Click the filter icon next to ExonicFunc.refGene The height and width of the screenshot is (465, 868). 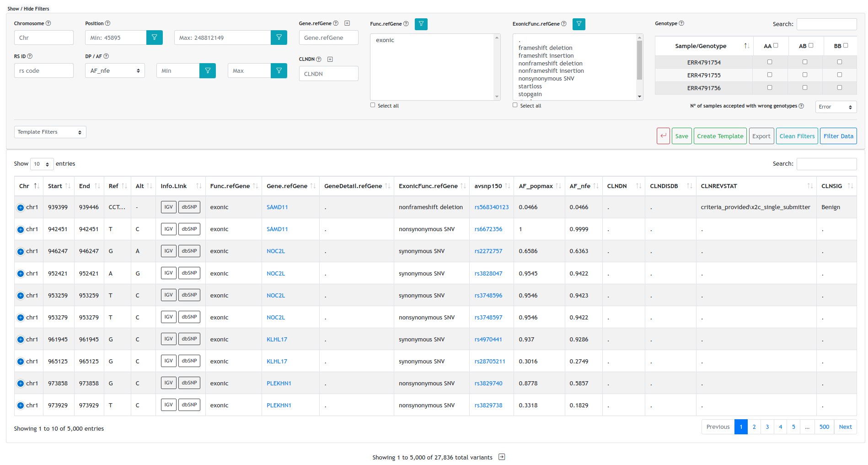(579, 24)
